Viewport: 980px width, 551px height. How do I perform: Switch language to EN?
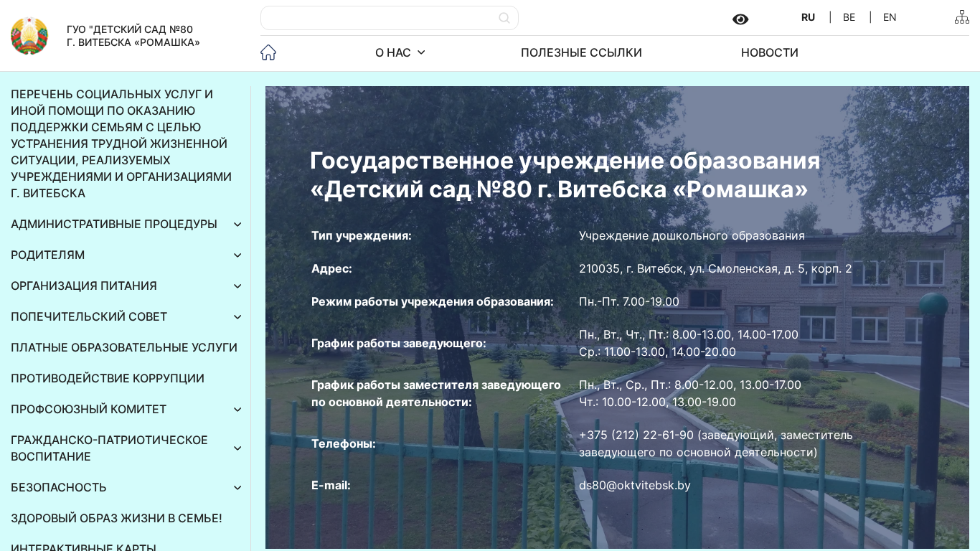pos(889,17)
